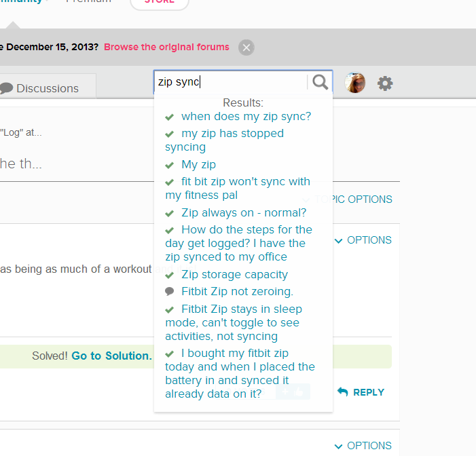Click 'Browse the original forums' link
The width and height of the screenshot is (476, 456).
tap(166, 47)
